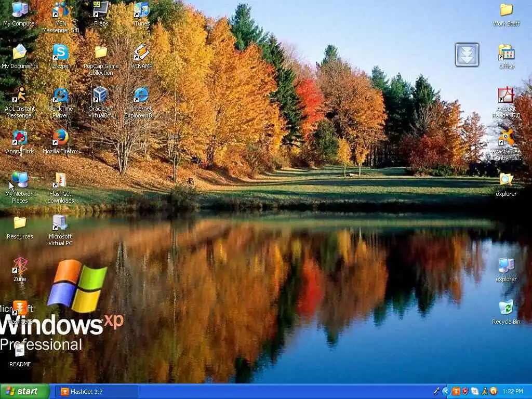Launch Acrobat Reader 5.0 shortcut
The height and width of the screenshot is (399, 532).
click(506, 102)
